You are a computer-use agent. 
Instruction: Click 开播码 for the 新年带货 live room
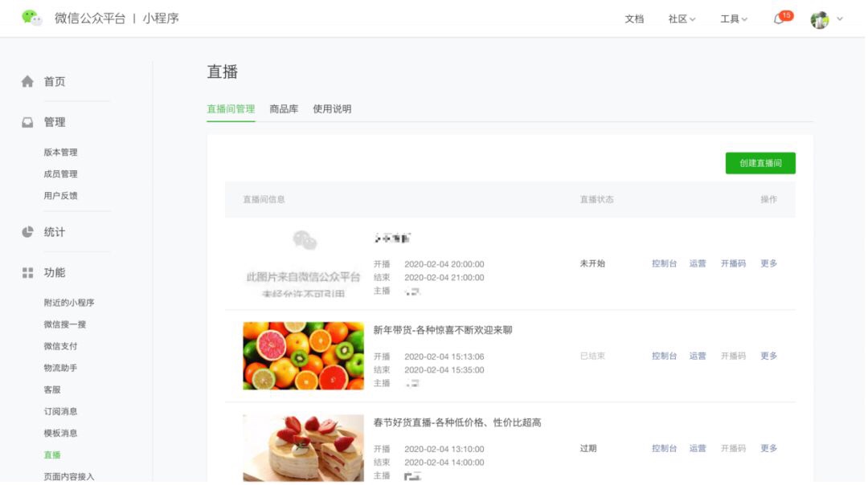(x=733, y=356)
